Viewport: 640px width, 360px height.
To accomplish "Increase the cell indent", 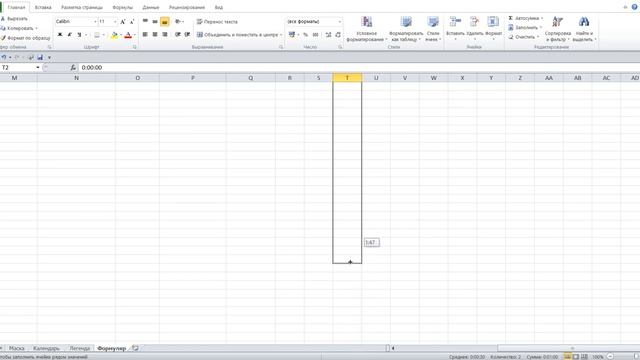I will pyautogui.click(x=187, y=35).
